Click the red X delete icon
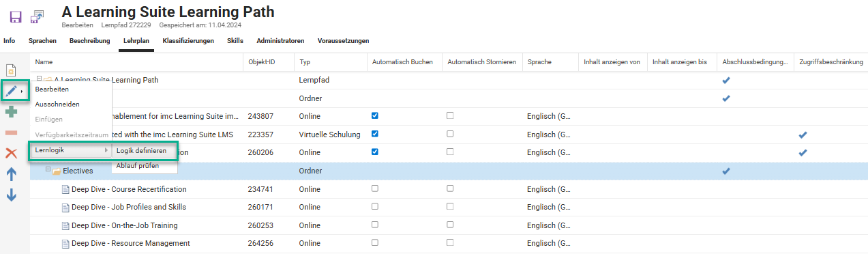Viewport: 868px width, 254px height. coord(11,153)
